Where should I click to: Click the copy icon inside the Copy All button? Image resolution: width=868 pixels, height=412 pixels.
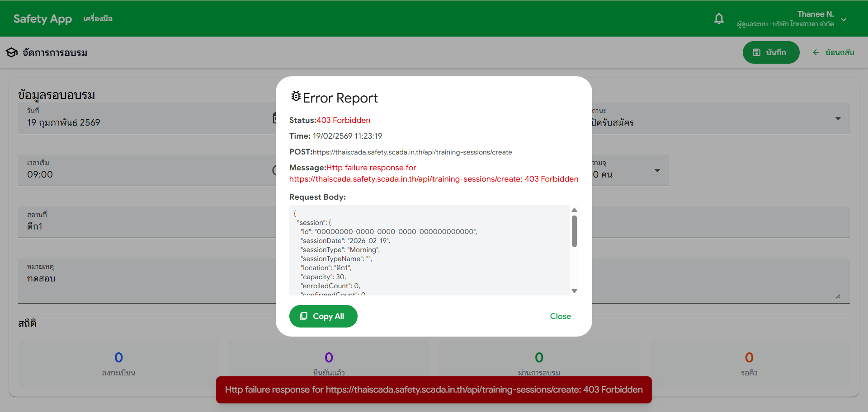(x=303, y=316)
